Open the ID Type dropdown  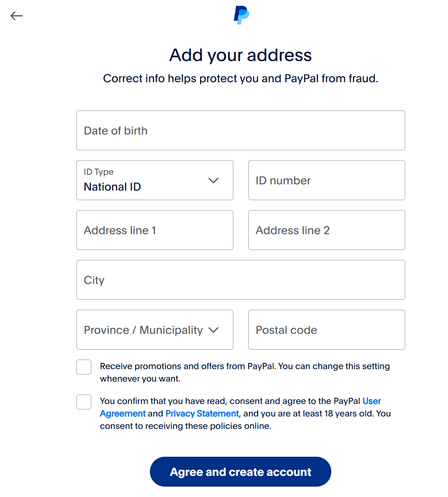coord(154,180)
